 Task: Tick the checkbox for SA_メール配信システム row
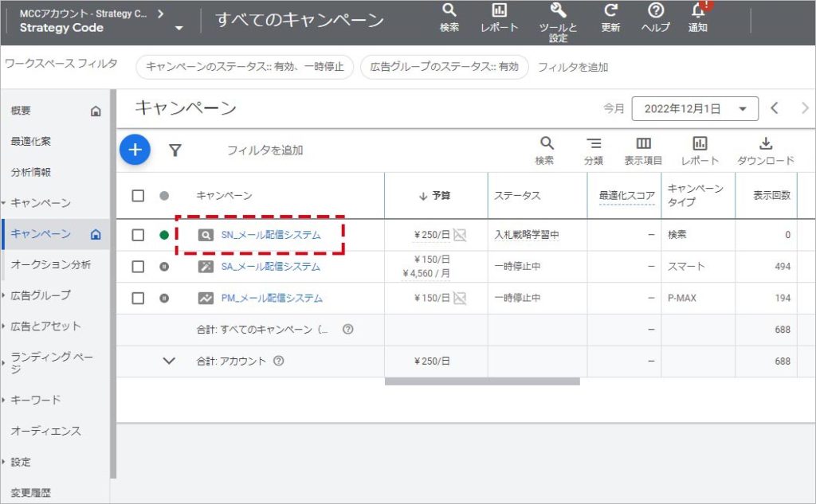pos(138,267)
